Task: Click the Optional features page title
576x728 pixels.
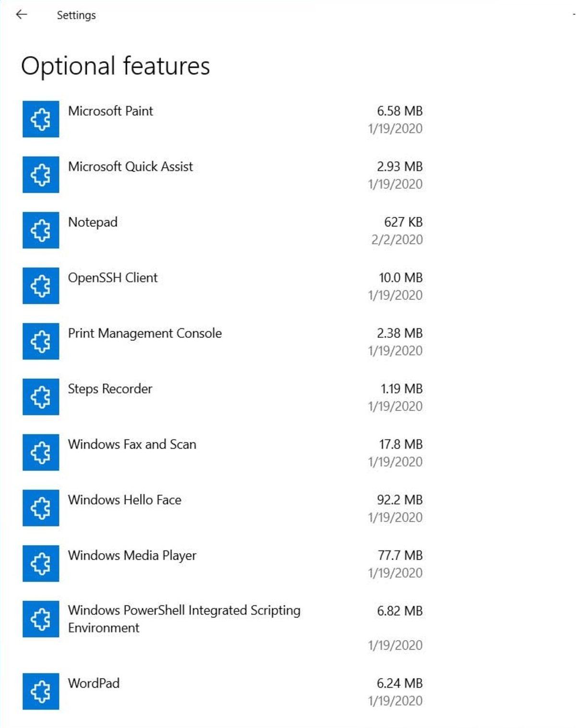Action: pyautogui.click(x=116, y=66)
